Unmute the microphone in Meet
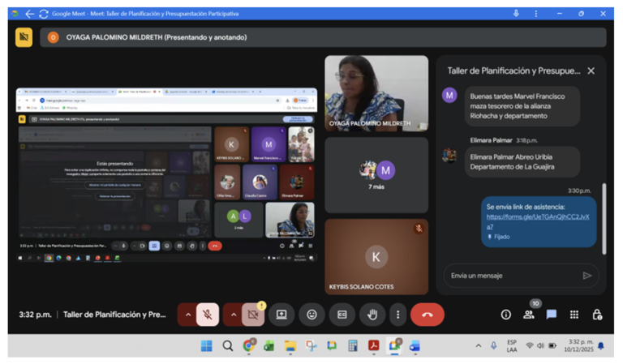 (x=208, y=315)
